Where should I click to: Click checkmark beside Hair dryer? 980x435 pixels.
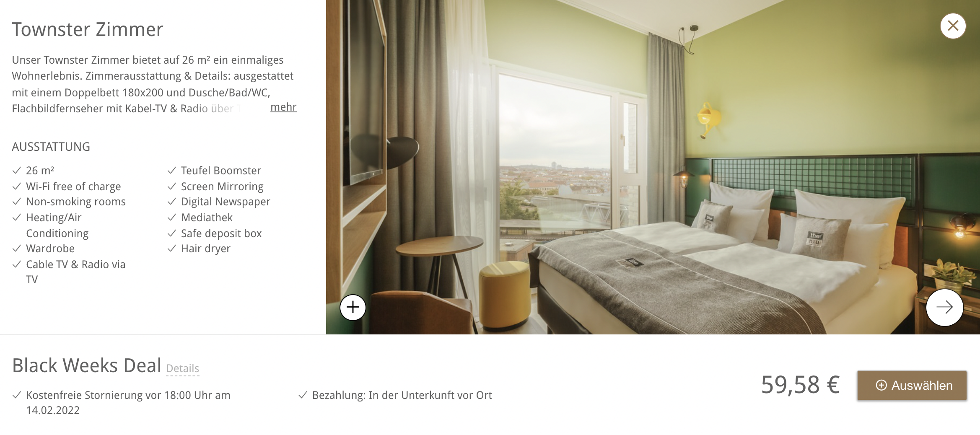(171, 248)
